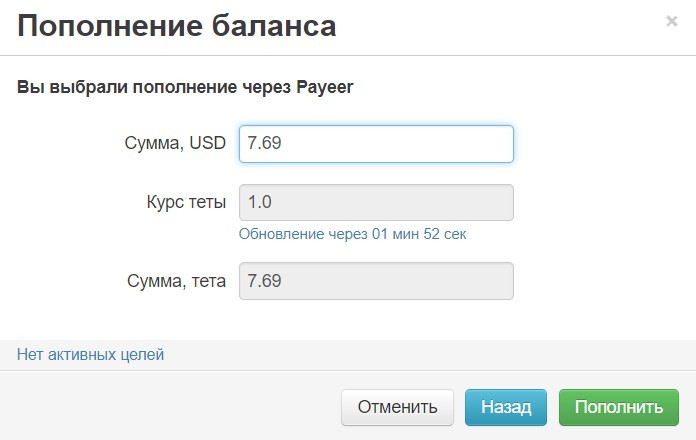Click the Сумма, USD amount input
The image size is (696, 440).
[x=376, y=144]
